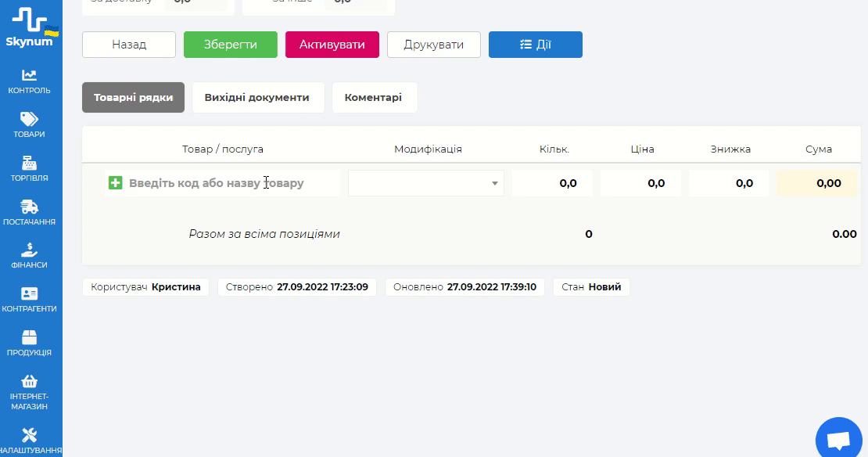This screenshot has height=457, width=868.
Task: Open Продукція section in sidebar
Action: point(30,344)
